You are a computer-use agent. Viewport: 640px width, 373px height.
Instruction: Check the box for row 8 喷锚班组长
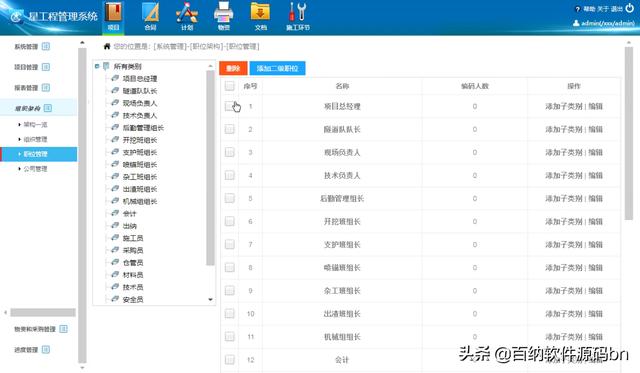(230, 267)
